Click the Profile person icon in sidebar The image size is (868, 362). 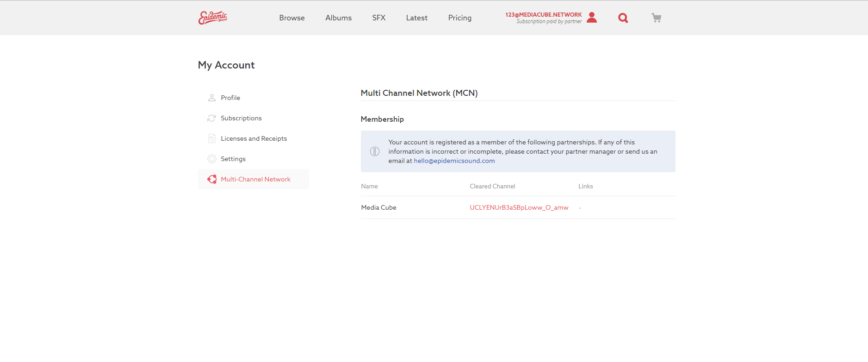[212, 98]
